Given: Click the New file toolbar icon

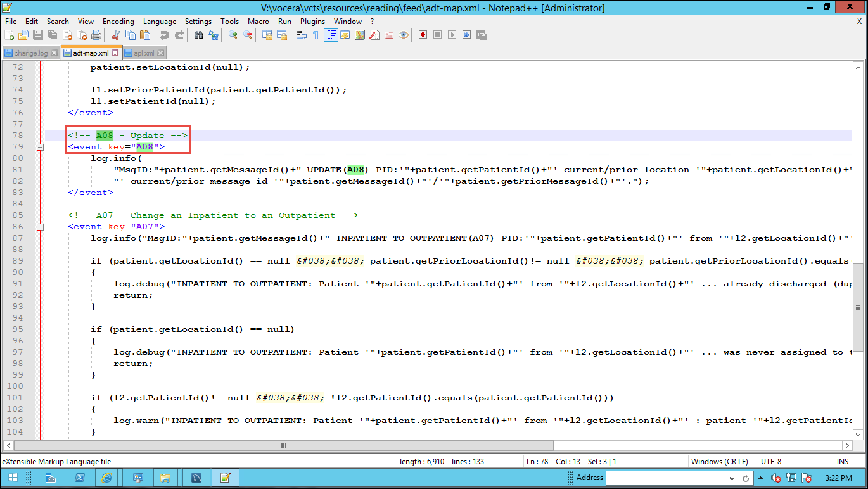Looking at the screenshot, I should tap(10, 35).
